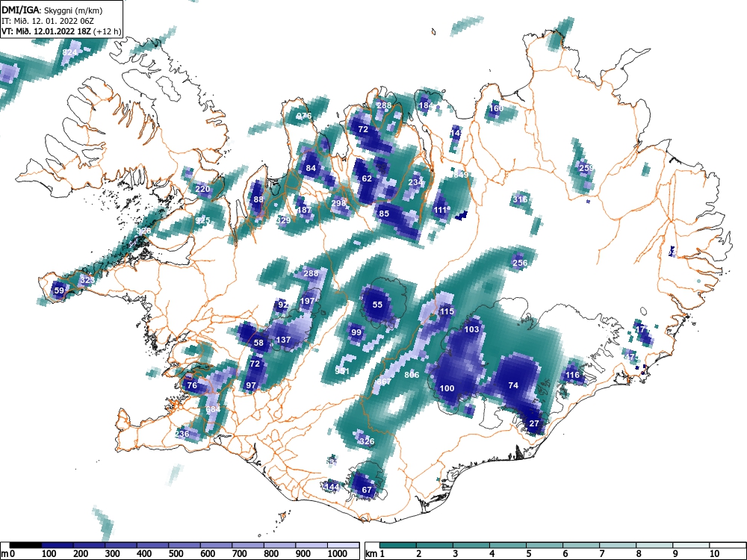747x560 pixels.
Task: Click the visibility value 259
Action: pos(586,167)
